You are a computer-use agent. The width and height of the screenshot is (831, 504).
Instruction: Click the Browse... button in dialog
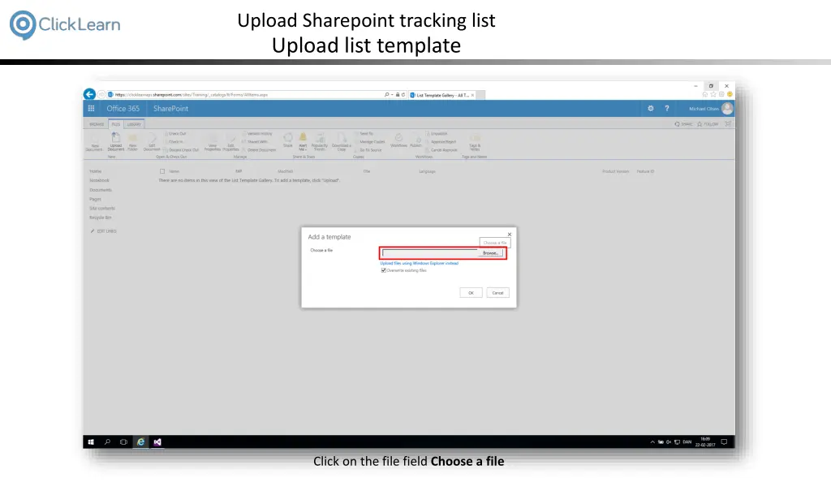click(x=490, y=253)
